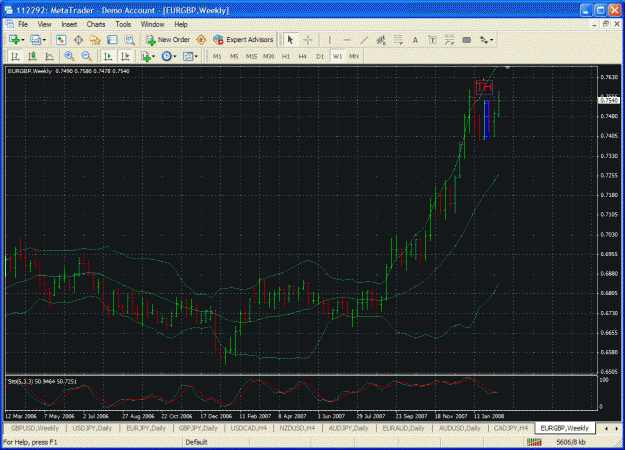The height and width of the screenshot is (450, 625).
Task: Expand the Templates dropdown arrow
Action: pyautogui.click(x=196, y=56)
